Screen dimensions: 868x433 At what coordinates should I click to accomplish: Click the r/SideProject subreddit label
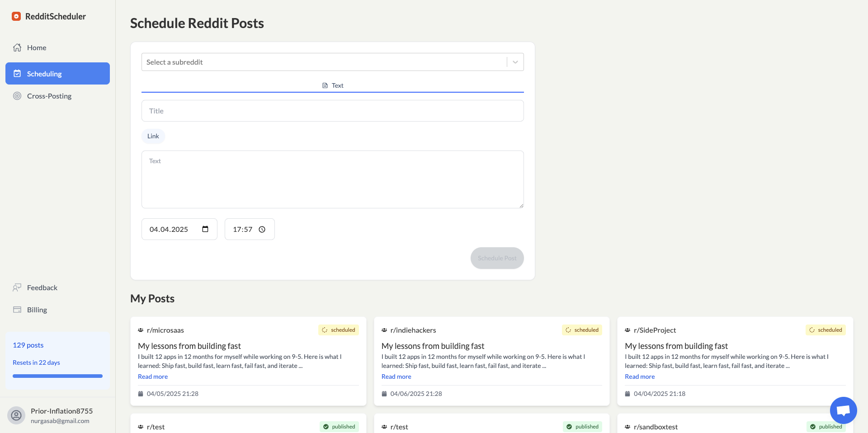[655, 330]
